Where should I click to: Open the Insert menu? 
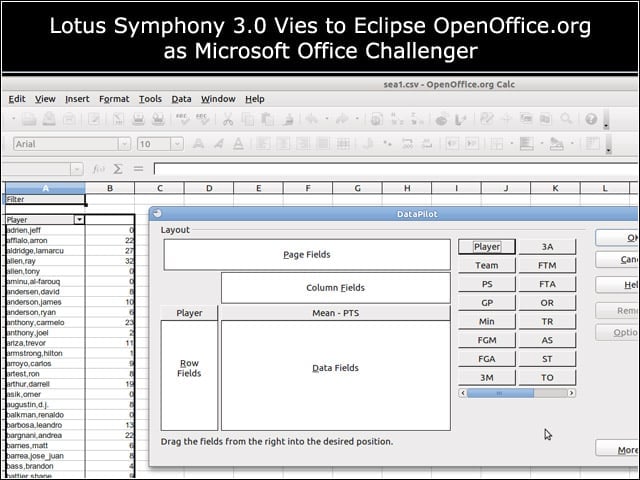[77, 99]
